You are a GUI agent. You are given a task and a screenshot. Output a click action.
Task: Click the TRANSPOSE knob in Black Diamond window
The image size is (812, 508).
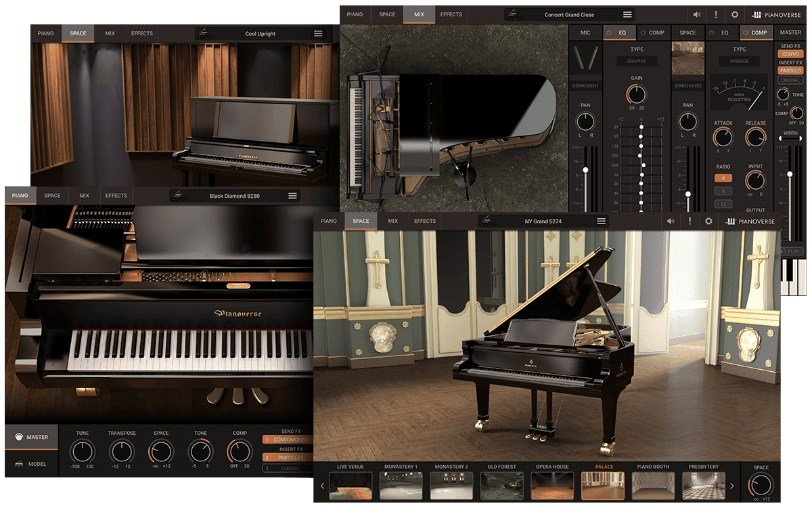pyautogui.click(x=122, y=451)
